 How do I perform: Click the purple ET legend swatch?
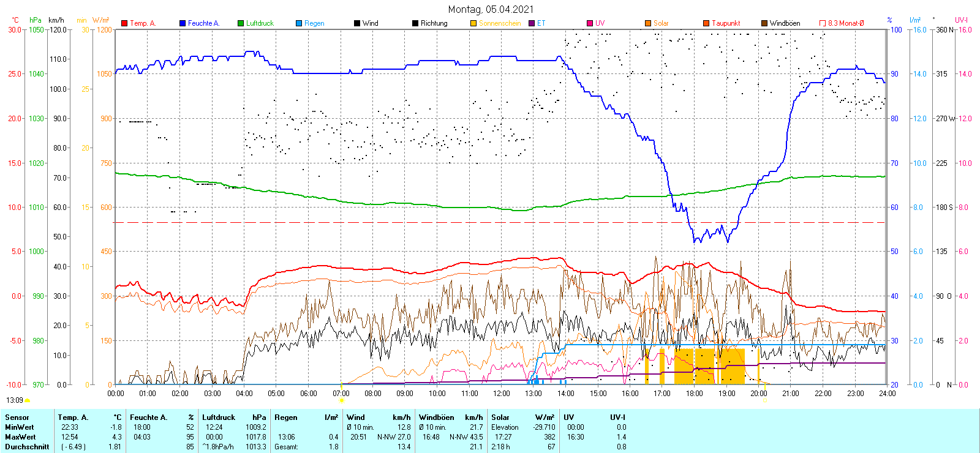(x=532, y=23)
